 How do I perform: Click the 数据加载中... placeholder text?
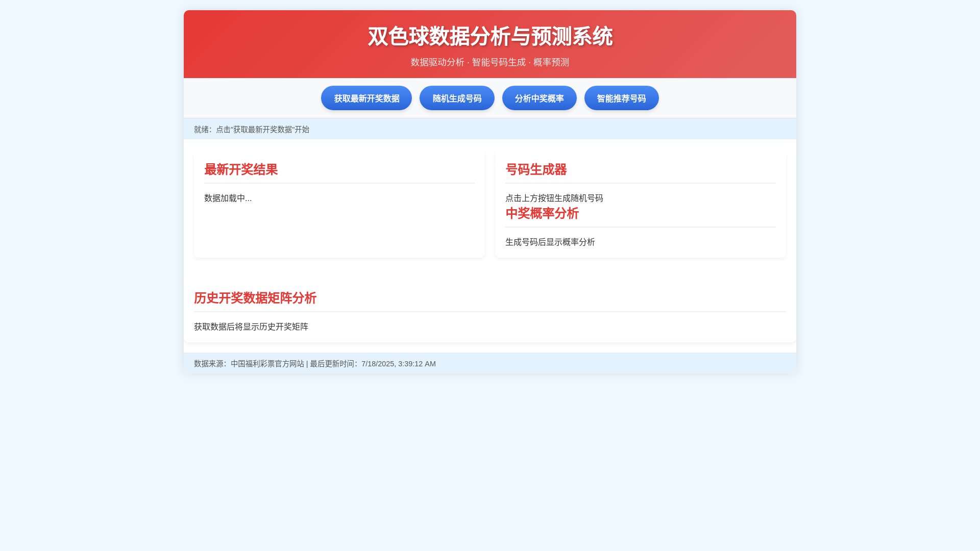pos(228,198)
